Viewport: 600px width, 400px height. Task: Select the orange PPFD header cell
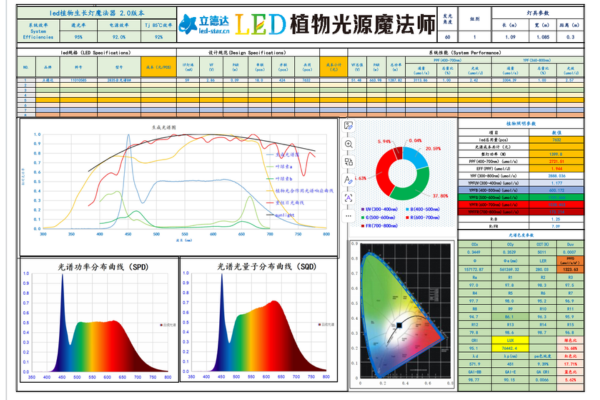click(570, 261)
